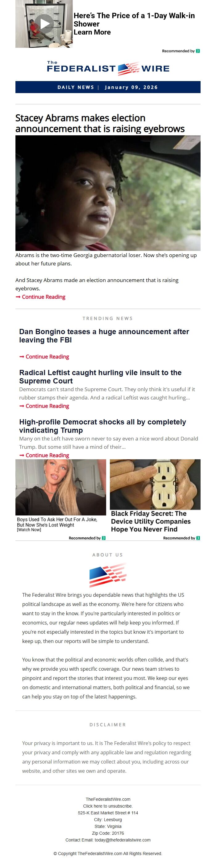
Task: Open the Black Friday Secret ad title
Action: [151, 521]
